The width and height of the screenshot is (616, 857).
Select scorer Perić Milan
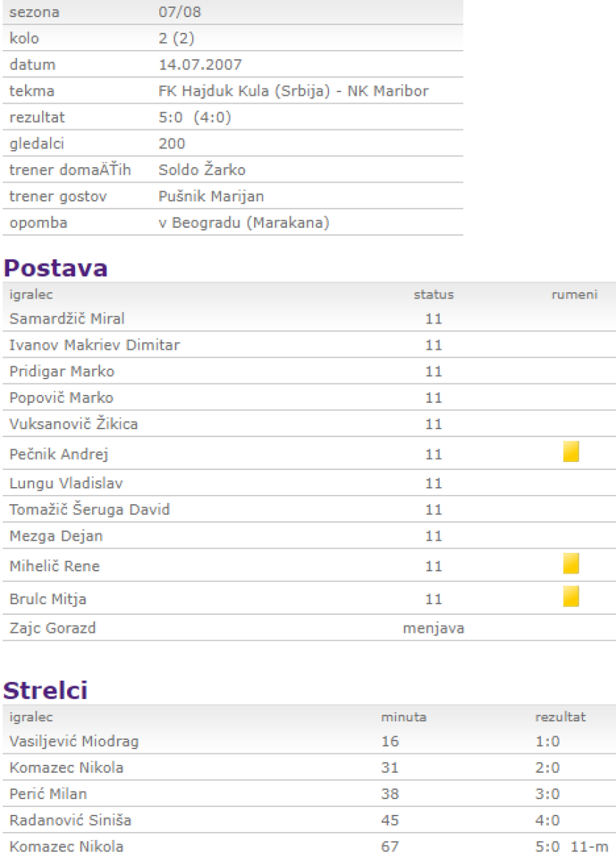click(49, 793)
